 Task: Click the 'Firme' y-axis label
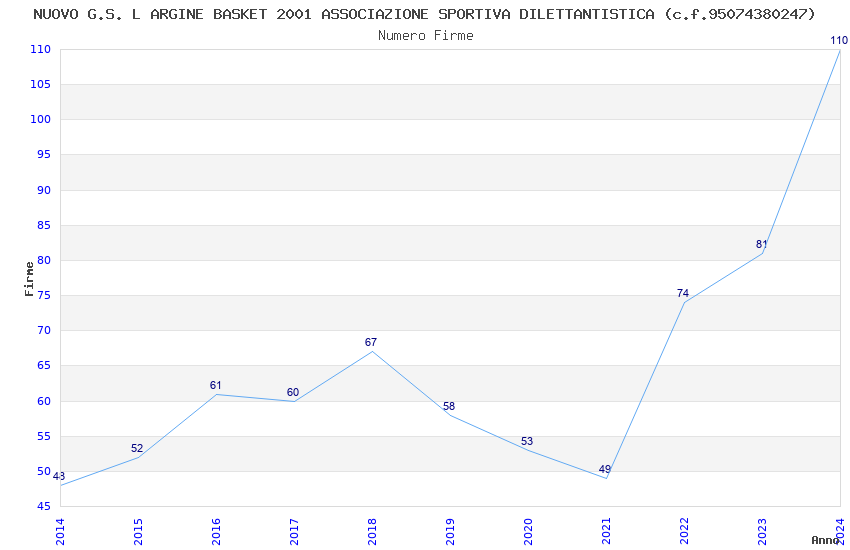tap(29, 279)
